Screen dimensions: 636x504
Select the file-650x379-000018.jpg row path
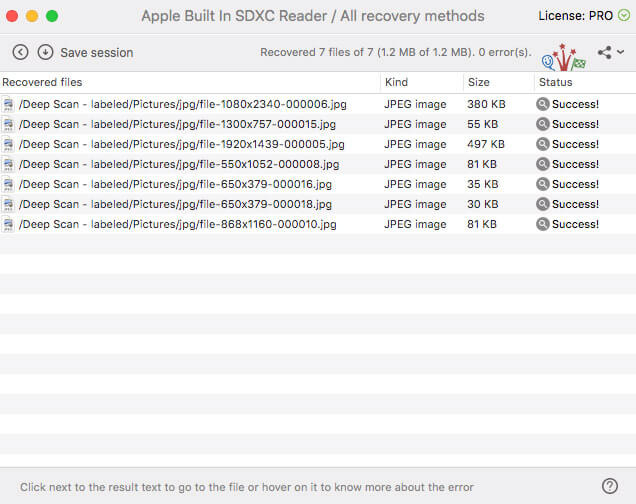(x=175, y=204)
